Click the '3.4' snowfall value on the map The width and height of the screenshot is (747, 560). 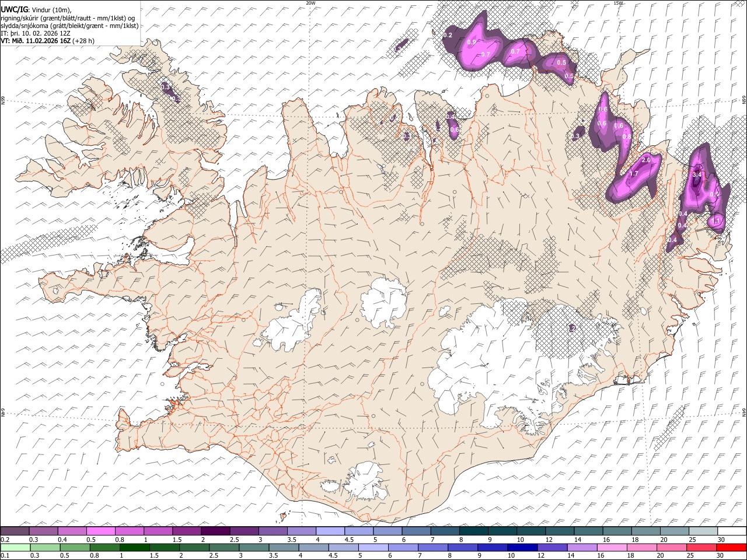(697, 174)
